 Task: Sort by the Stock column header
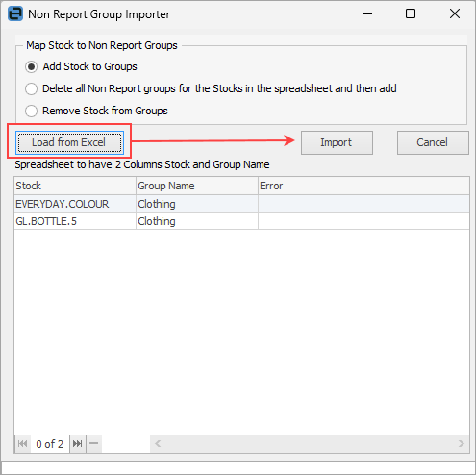pyautogui.click(x=75, y=186)
